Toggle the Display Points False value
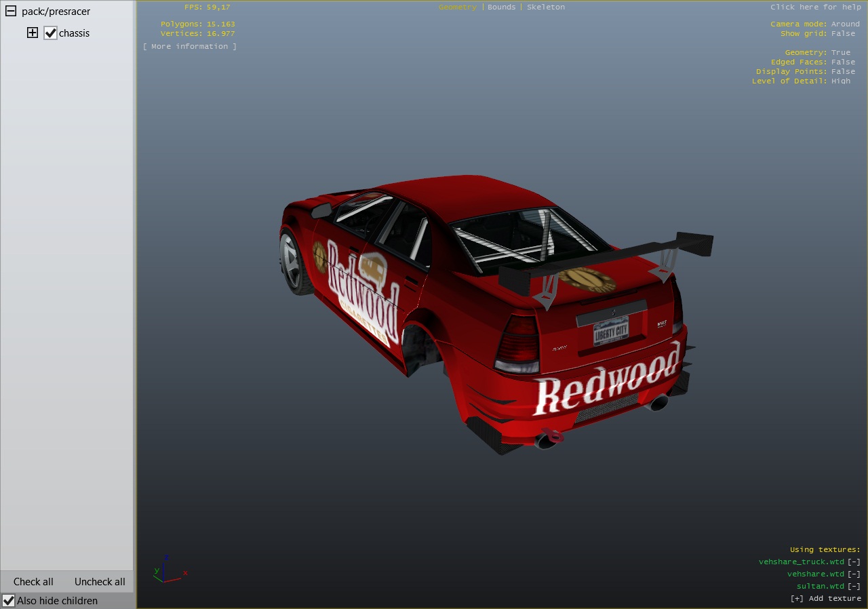Viewport: 868px width, 609px height. point(843,71)
